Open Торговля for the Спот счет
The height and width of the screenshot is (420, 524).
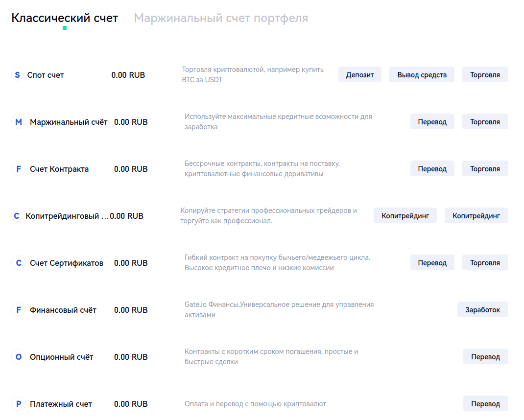coord(485,75)
